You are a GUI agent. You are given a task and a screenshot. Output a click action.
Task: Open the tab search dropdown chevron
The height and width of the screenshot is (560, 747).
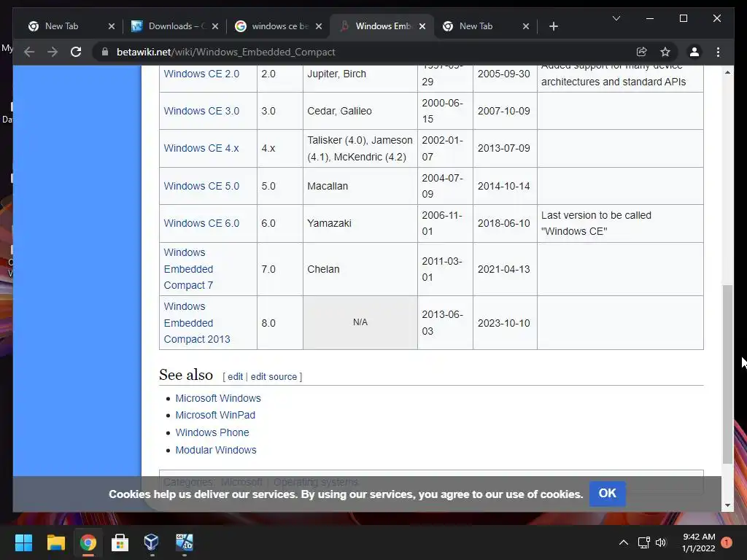(616, 18)
